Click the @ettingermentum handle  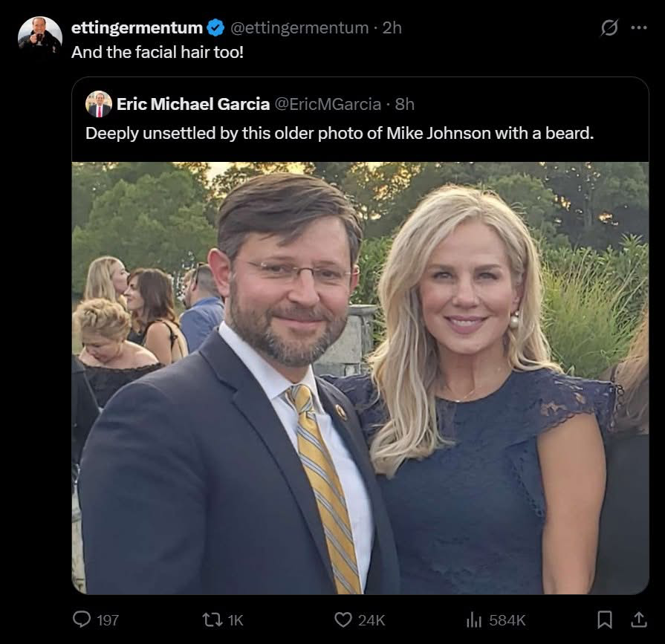point(299,28)
